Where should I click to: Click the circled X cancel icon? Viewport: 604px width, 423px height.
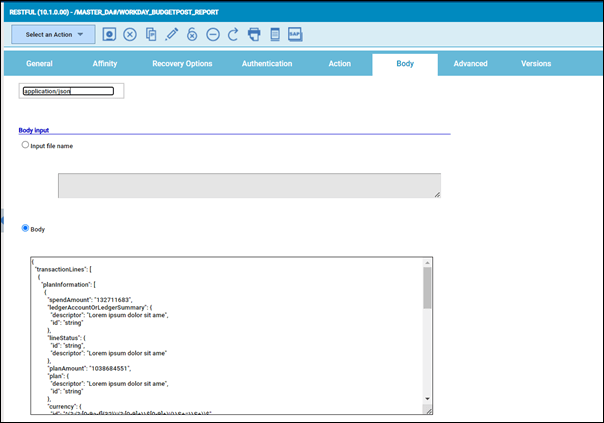pyautogui.click(x=130, y=35)
